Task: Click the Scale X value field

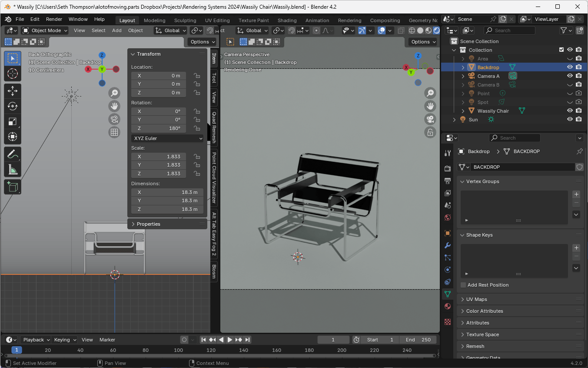Action: click(x=159, y=157)
